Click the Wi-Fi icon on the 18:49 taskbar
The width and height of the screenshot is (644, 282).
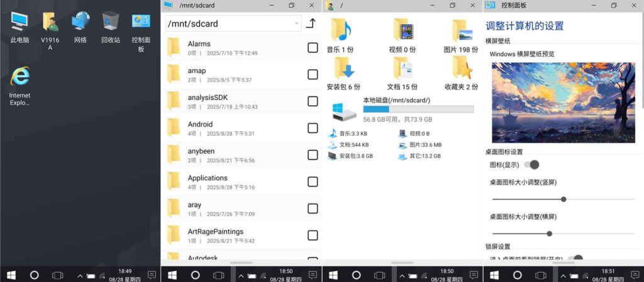coord(103,276)
